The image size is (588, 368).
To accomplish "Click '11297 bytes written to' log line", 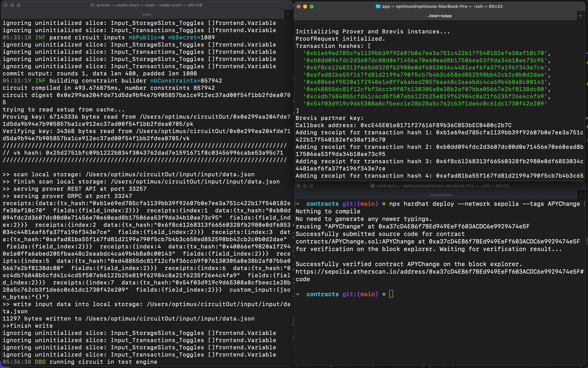I will (x=128, y=319).
